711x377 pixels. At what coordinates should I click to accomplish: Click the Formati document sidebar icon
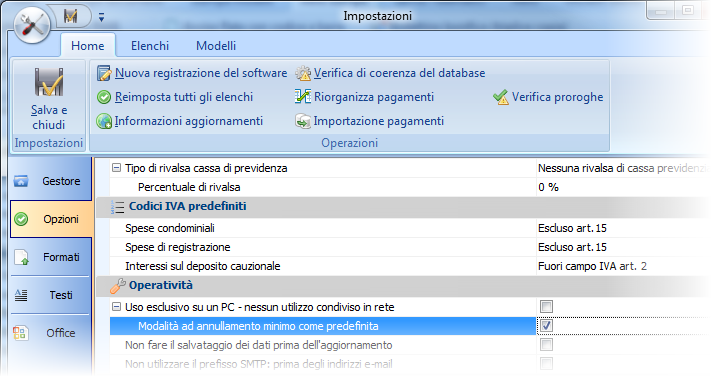pos(21,257)
